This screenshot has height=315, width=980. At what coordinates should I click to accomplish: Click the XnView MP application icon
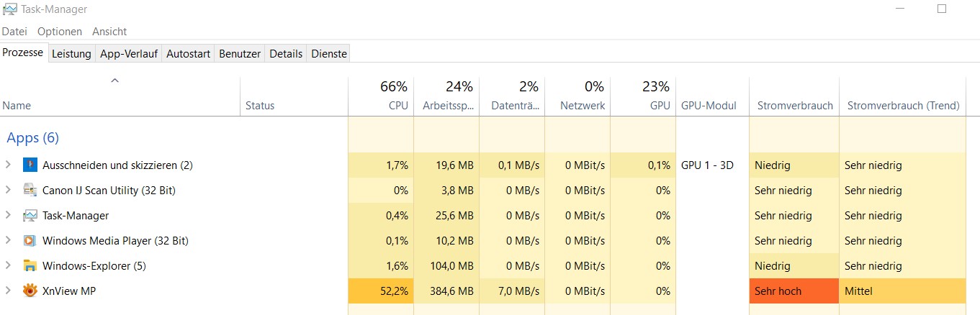coord(30,291)
